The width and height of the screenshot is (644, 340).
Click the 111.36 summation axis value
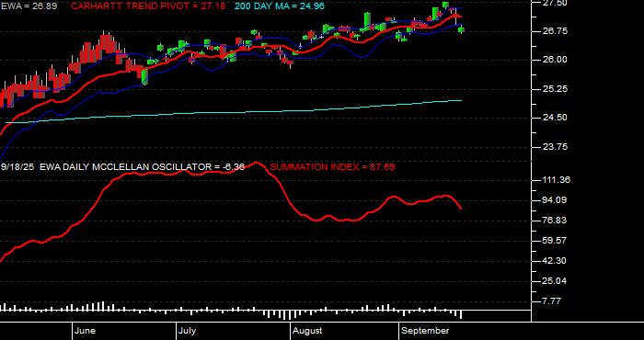pos(556,180)
